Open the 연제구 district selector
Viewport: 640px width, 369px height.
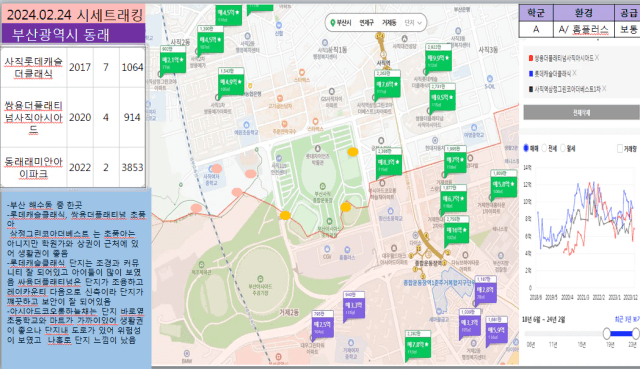(366, 23)
